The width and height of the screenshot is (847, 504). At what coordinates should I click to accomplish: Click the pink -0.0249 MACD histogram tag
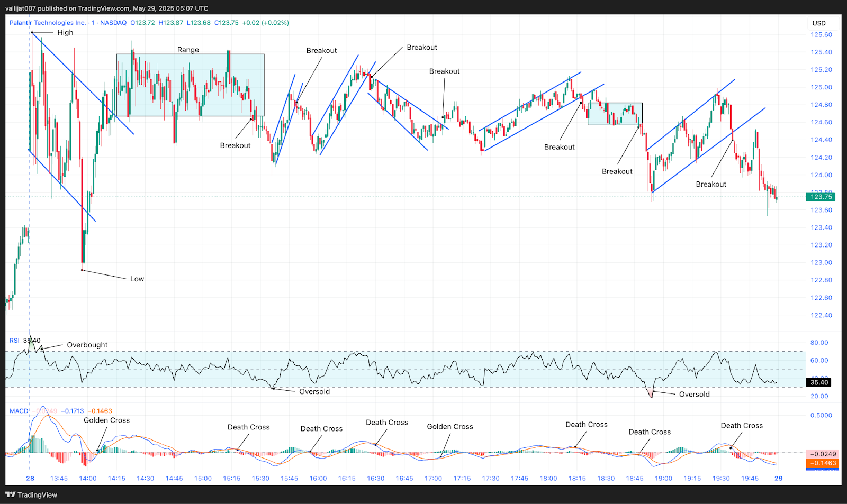click(823, 454)
